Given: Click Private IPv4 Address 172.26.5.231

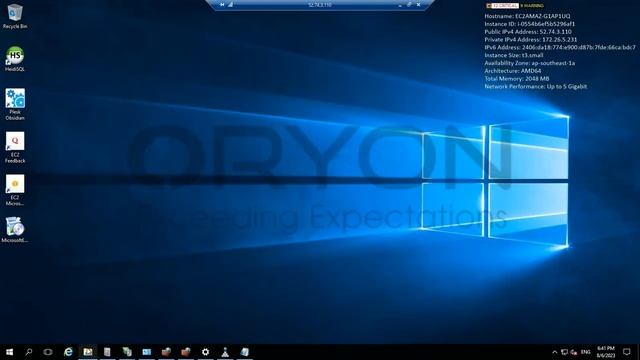Looking at the screenshot, I should [x=531, y=40].
